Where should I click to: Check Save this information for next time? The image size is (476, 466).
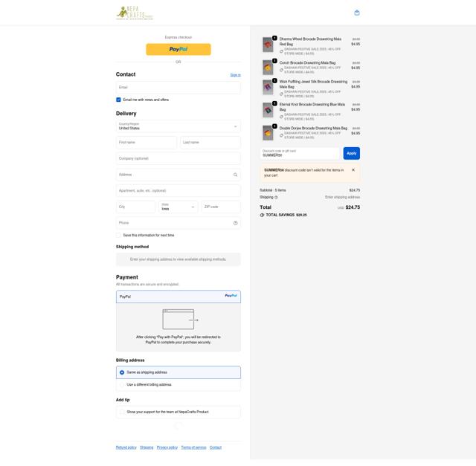[118, 235]
